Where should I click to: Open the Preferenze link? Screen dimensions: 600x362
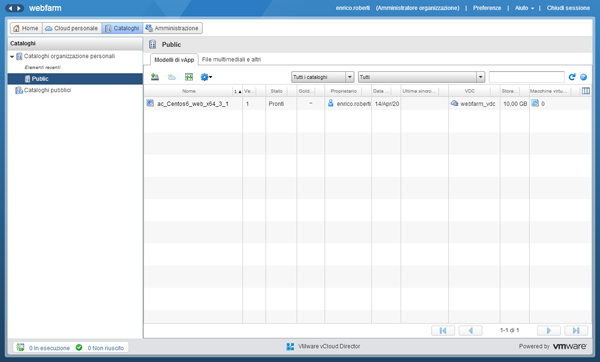[x=487, y=8]
